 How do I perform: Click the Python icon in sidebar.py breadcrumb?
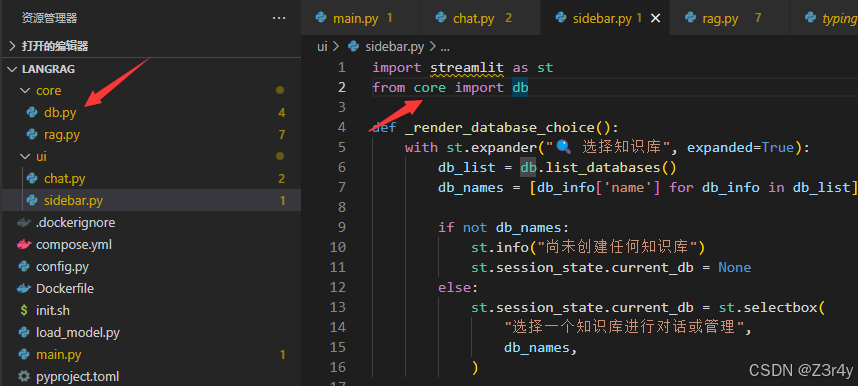coord(353,47)
